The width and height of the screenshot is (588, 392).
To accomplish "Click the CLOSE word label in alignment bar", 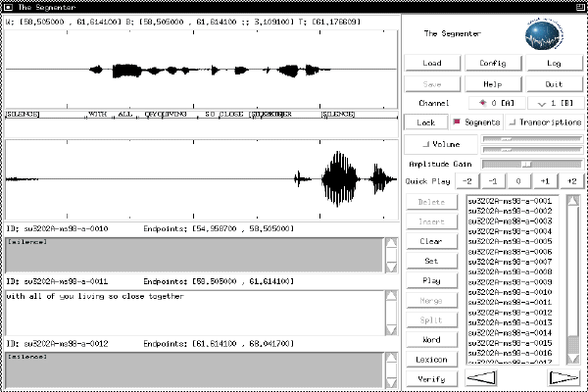I will pos(231,114).
